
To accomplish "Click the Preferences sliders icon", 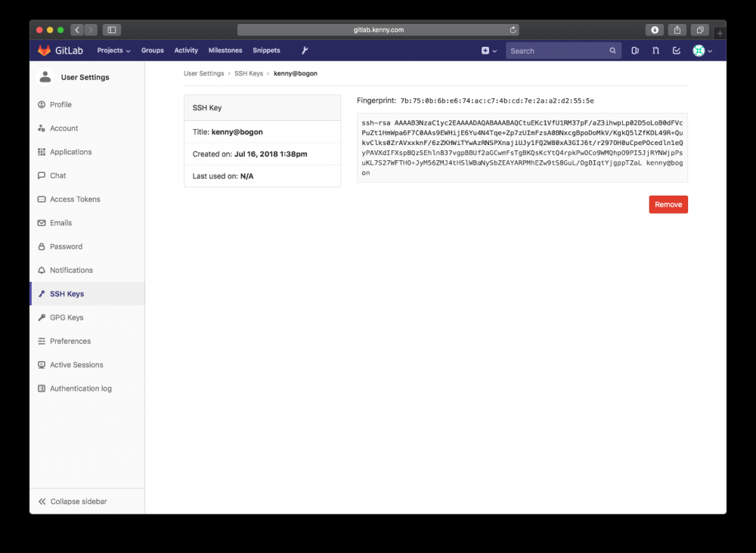I will tap(42, 341).
